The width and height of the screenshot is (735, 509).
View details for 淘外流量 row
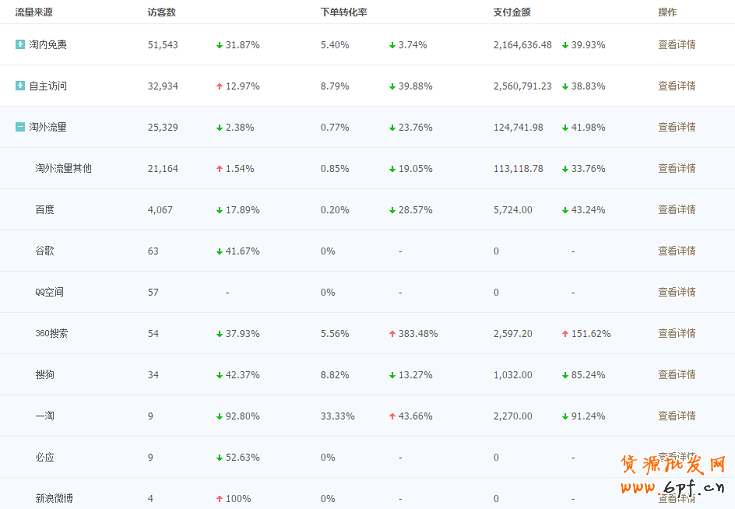coord(676,127)
